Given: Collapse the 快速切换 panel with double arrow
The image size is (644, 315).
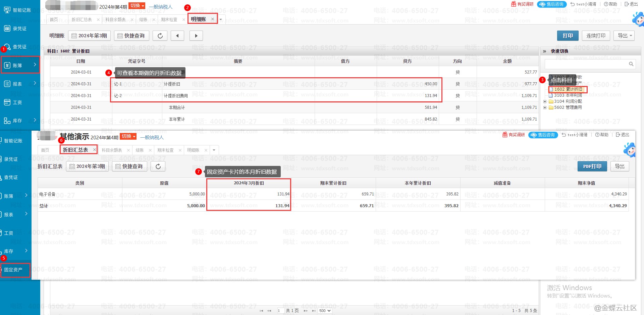Looking at the screenshot, I should click(544, 51).
